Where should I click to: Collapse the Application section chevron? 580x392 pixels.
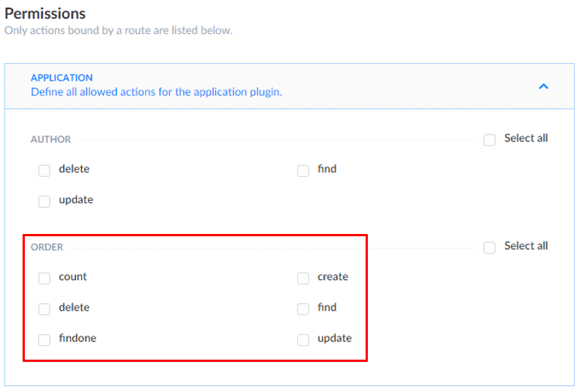[543, 86]
